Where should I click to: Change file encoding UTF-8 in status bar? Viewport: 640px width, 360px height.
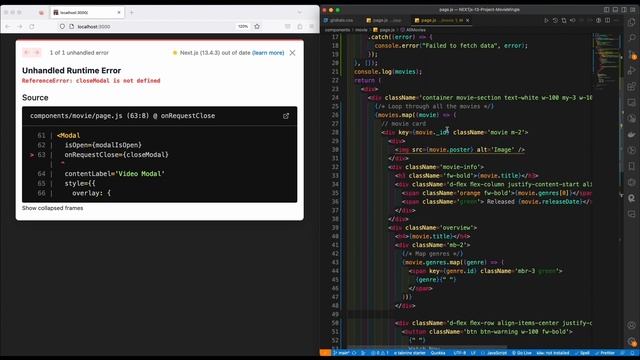click(460, 353)
